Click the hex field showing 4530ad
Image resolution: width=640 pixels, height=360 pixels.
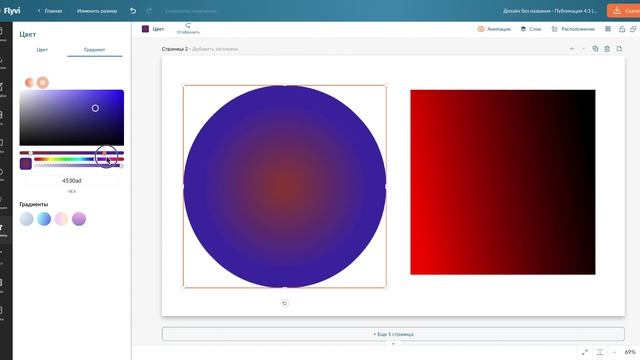[72, 180]
